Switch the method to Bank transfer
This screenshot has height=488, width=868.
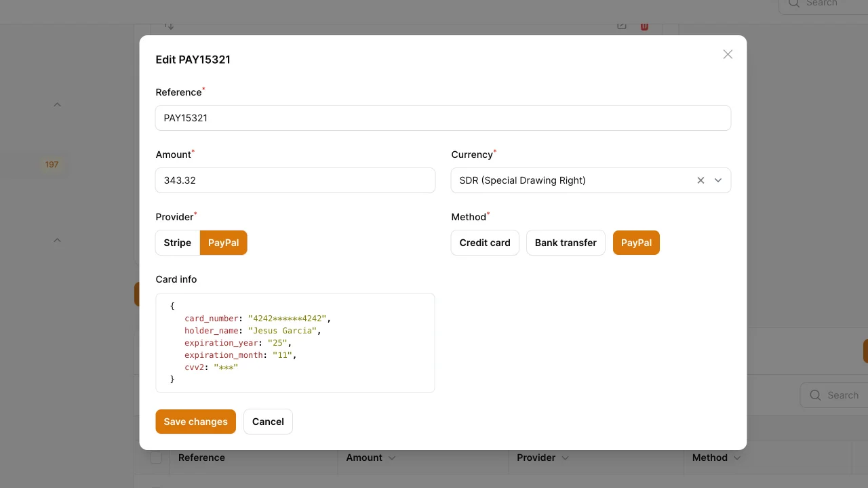click(x=566, y=243)
